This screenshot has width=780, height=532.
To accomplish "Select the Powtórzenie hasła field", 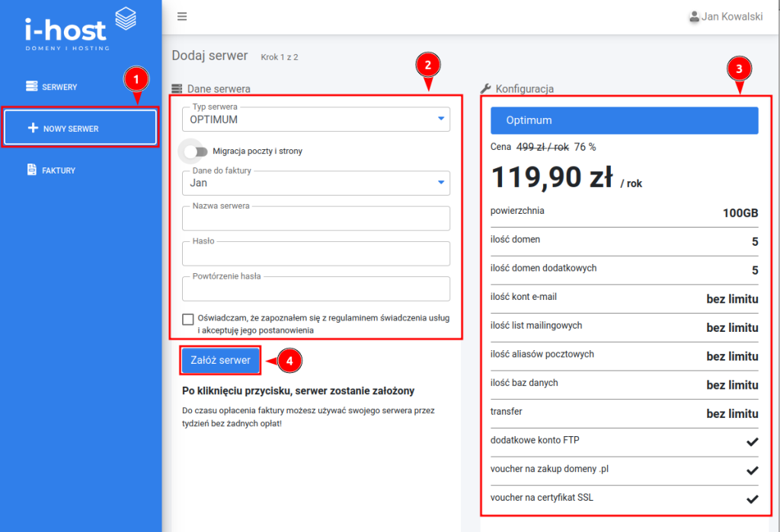I will (316, 289).
